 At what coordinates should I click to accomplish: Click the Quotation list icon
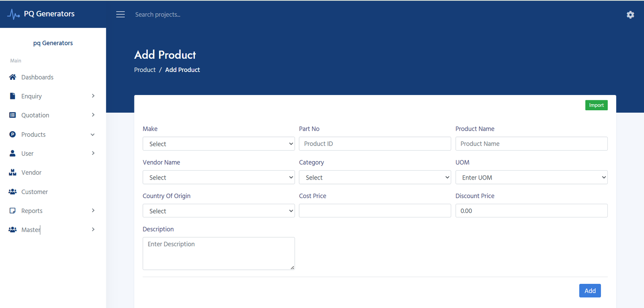(12, 115)
